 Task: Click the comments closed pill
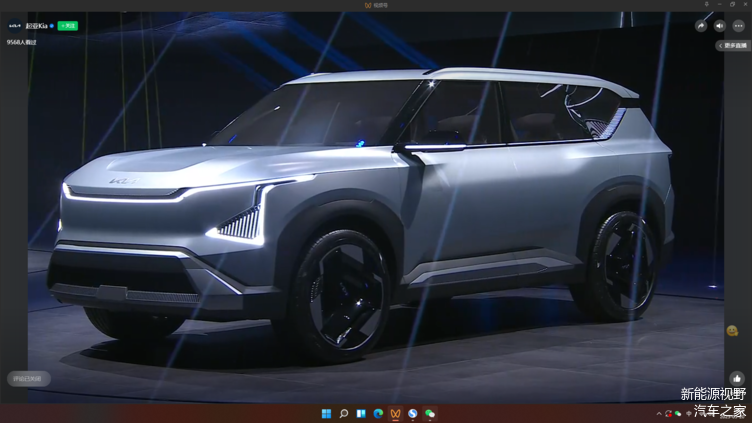point(28,378)
